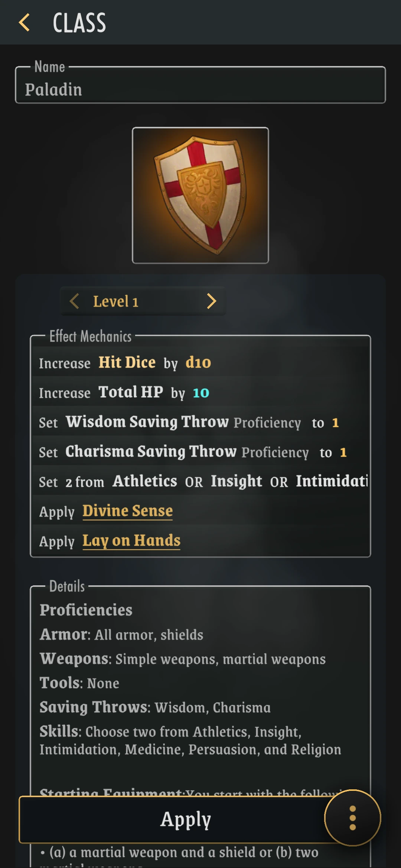
Task: Click the d10 hit dice value
Action: tap(198, 362)
